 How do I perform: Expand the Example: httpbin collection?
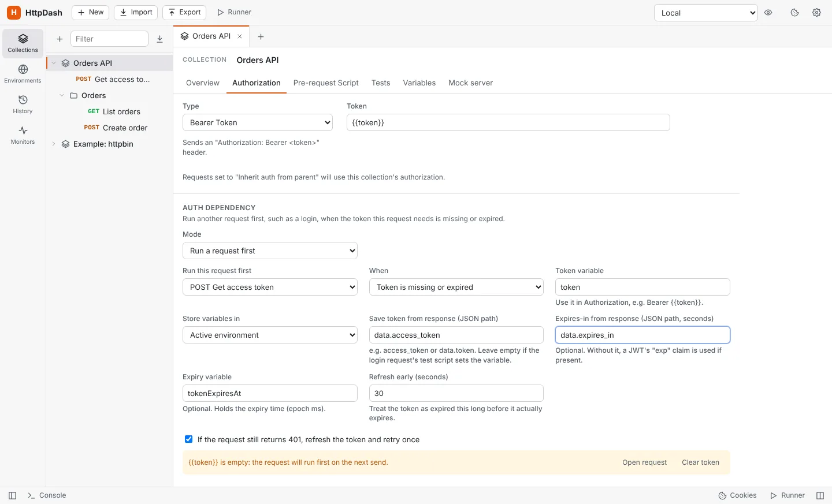(54, 144)
